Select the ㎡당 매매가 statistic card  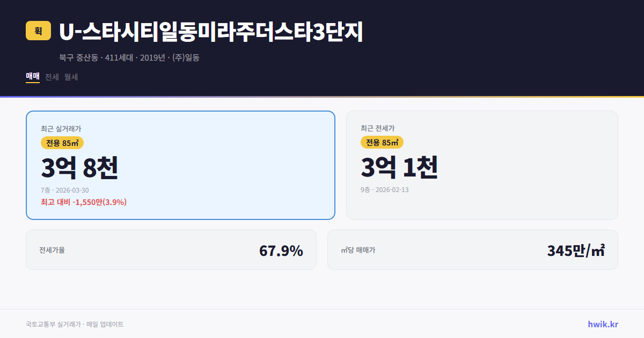click(x=472, y=249)
